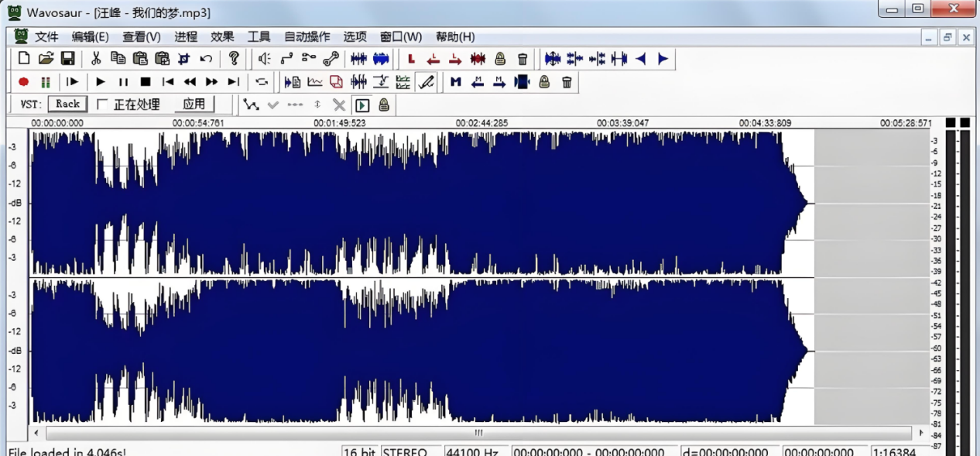Click the question mark help icon
This screenshot has height=456, width=980.
[234, 59]
